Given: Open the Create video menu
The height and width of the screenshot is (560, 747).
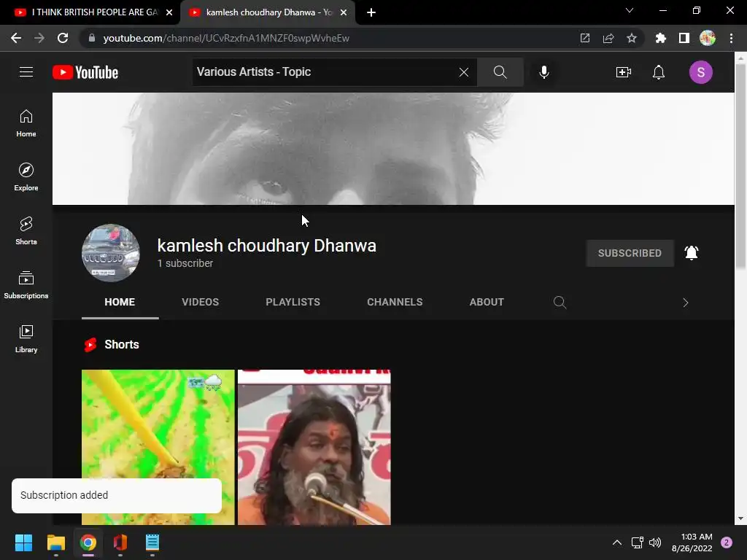Looking at the screenshot, I should tap(623, 72).
